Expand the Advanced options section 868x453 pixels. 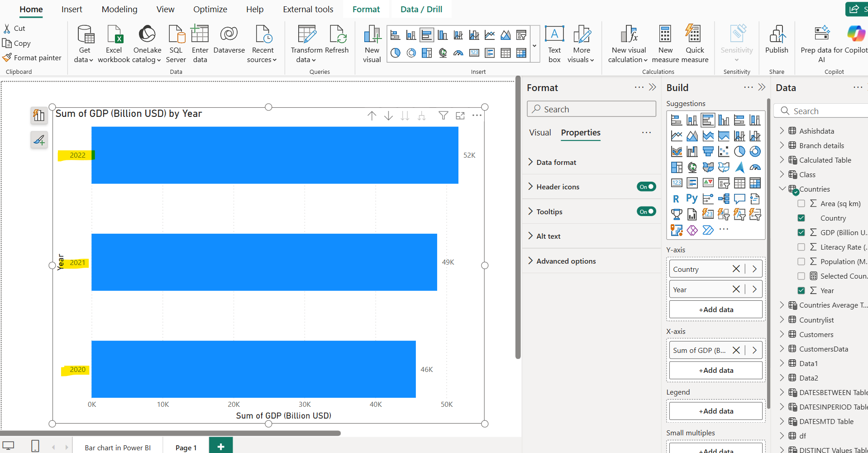point(566,261)
